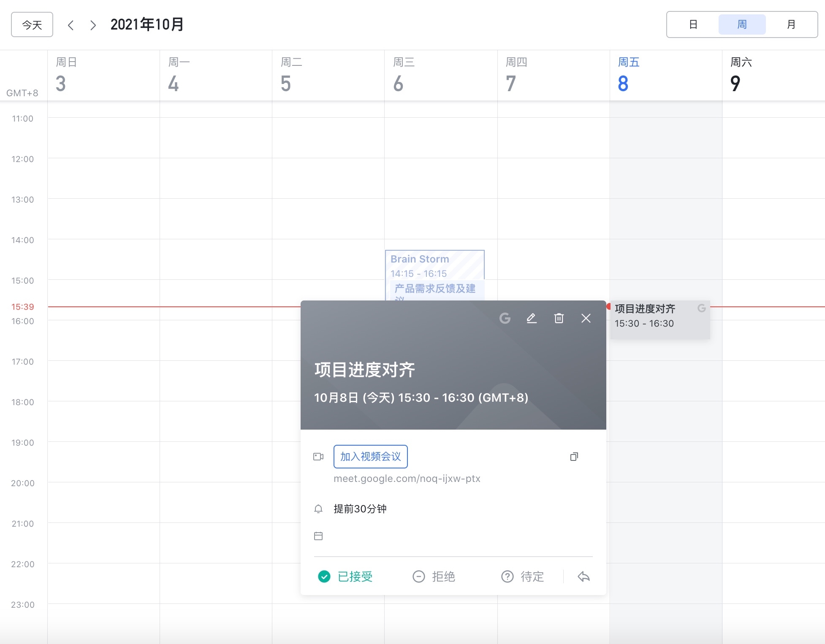Go to previous week arrow

pos(71,25)
